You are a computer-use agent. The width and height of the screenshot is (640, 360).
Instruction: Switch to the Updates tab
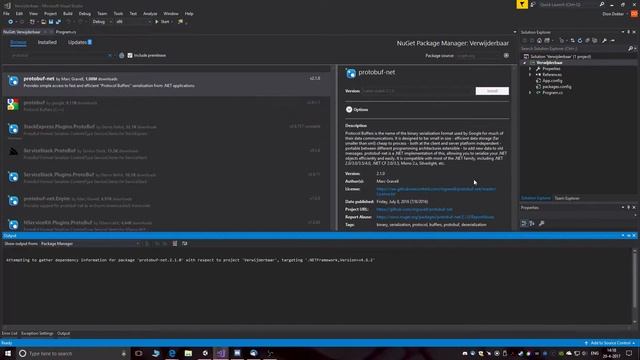click(x=80, y=42)
